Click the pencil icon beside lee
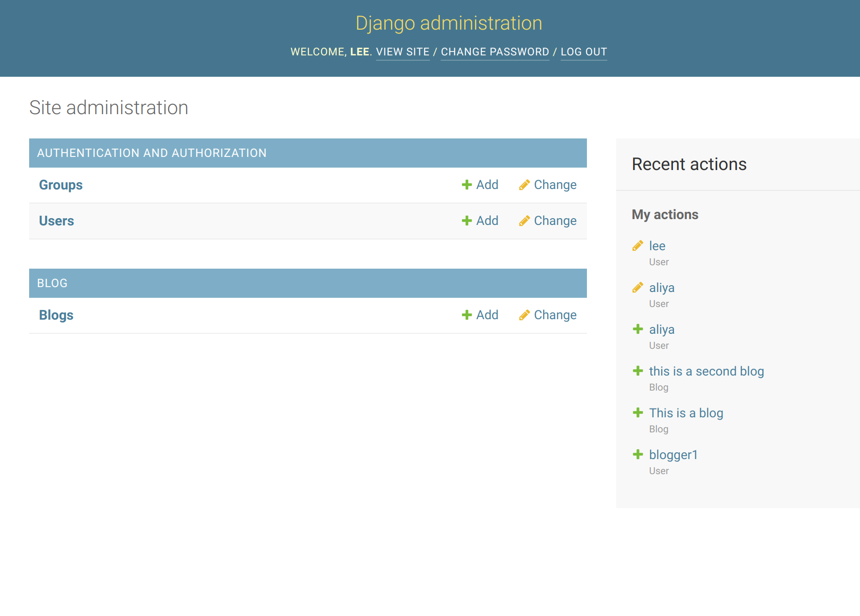This screenshot has width=860, height=616. point(638,246)
